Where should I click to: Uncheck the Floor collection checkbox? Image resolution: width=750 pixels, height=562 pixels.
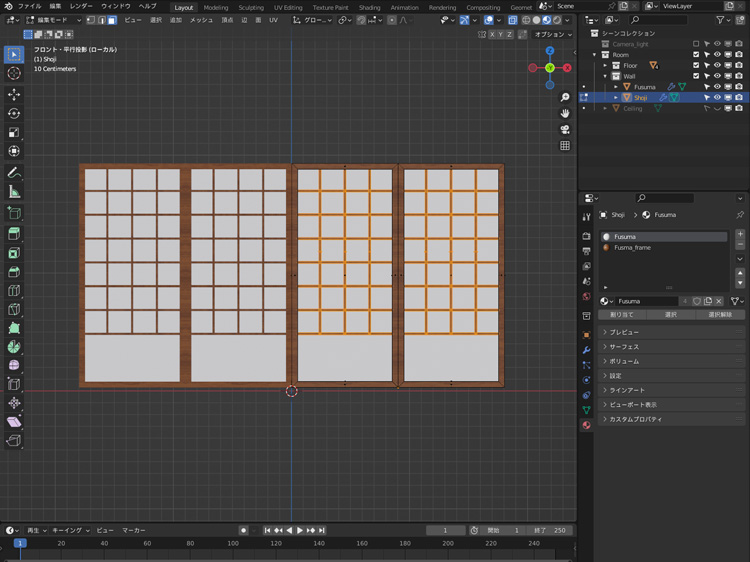point(696,65)
